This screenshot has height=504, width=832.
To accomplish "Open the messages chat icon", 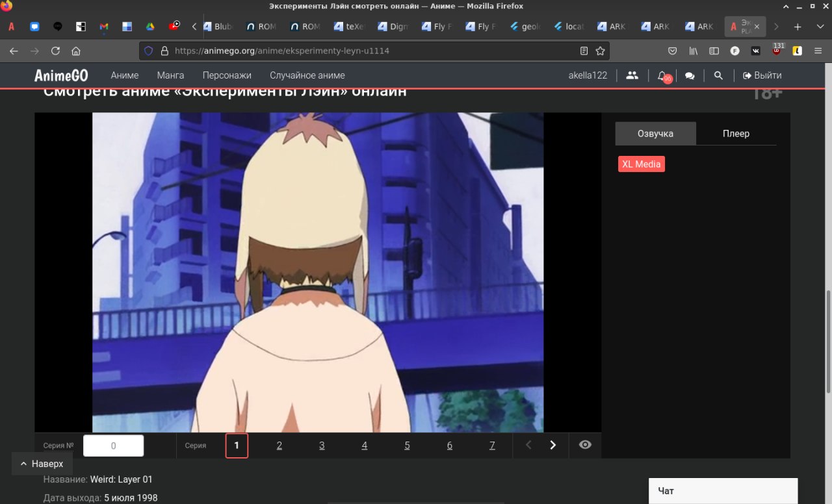I will (690, 75).
